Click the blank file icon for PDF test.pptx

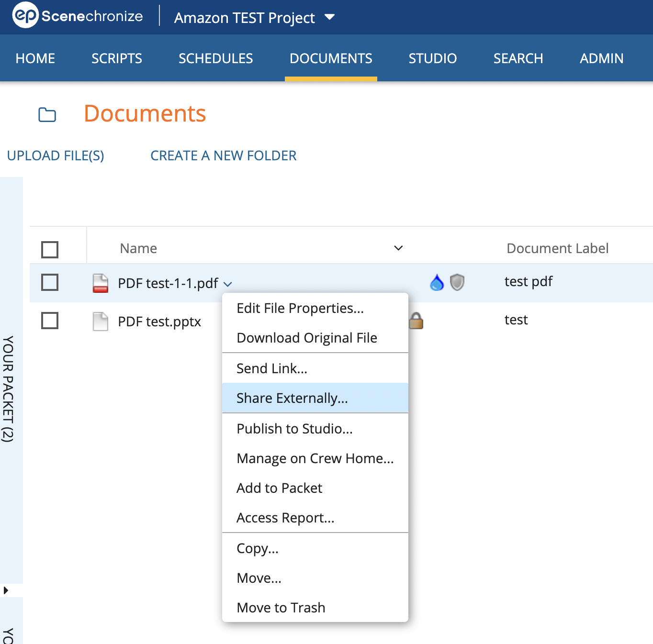tap(100, 322)
